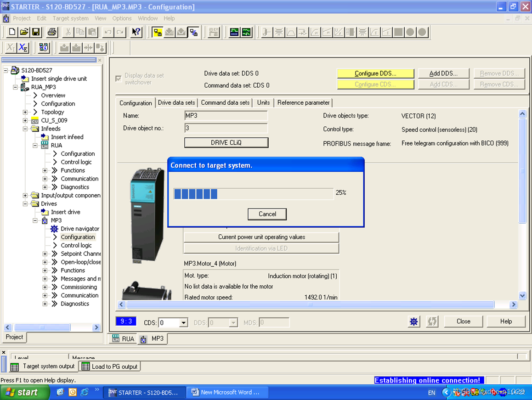The width and height of the screenshot is (532, 400).
Task: Click the XI toolbar icon
Action: [11, 47]
